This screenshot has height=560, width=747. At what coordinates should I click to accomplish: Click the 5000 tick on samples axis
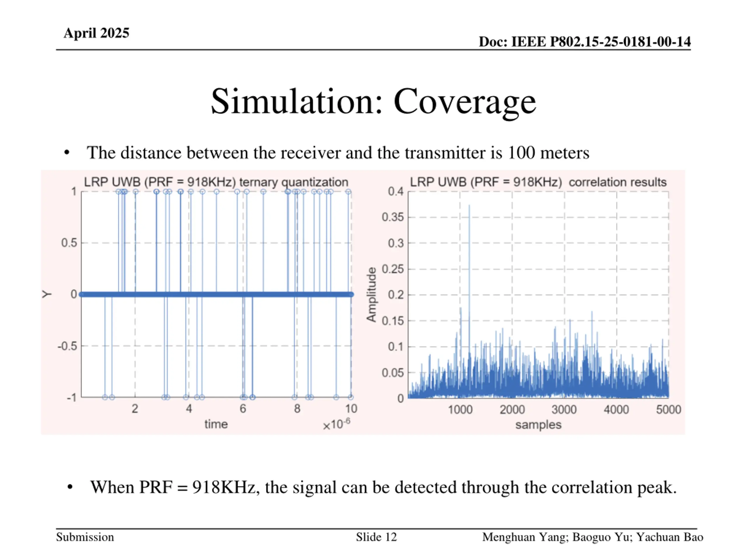[668, 409]
